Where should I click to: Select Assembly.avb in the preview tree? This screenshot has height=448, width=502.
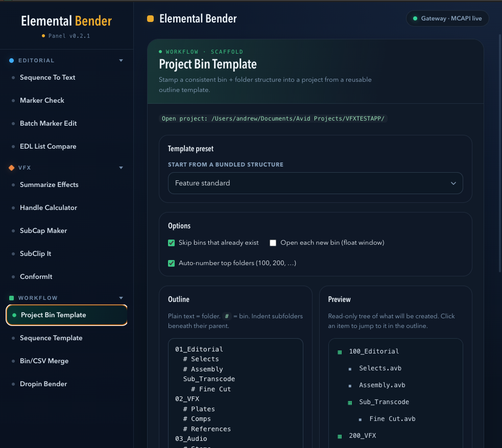pyautogui.click(x=382, y=385)
